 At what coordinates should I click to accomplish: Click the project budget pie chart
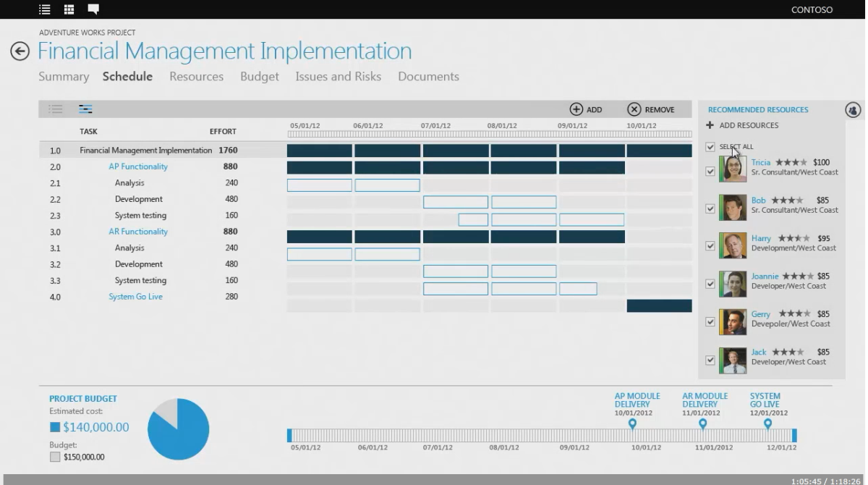click(x=178, y=429)
